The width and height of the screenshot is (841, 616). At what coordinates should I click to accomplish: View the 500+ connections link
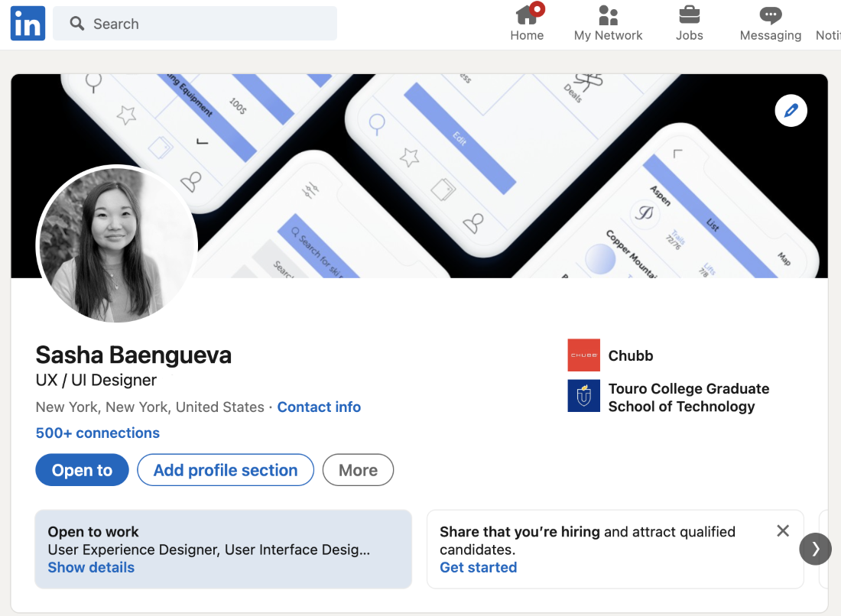coord(98,433)
